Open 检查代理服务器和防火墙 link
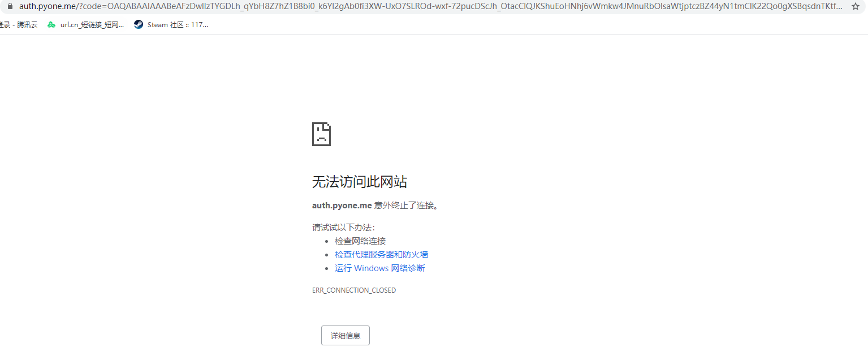Screen dimensions: 868x364 coord(381,254)
